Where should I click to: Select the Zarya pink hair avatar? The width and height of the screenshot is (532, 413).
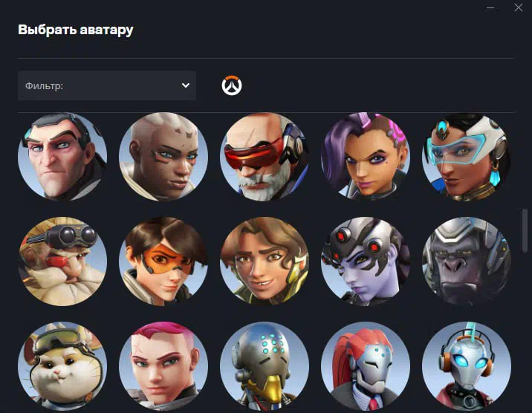(x=163, y=366)
